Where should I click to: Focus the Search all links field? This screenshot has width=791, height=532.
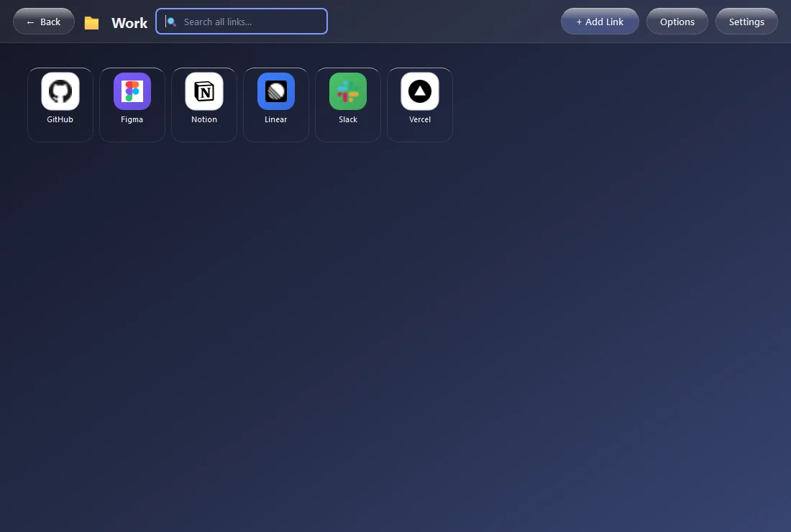(x=242, y=21)
